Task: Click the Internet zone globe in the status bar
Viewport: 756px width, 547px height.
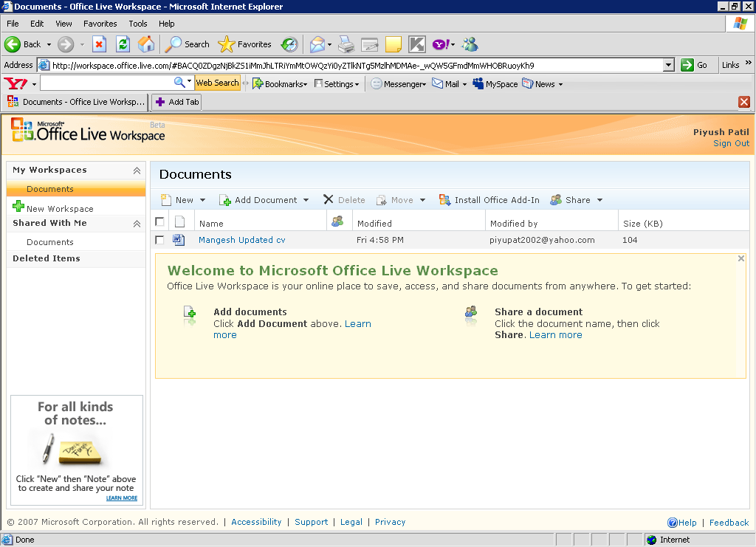Action: 652,540
